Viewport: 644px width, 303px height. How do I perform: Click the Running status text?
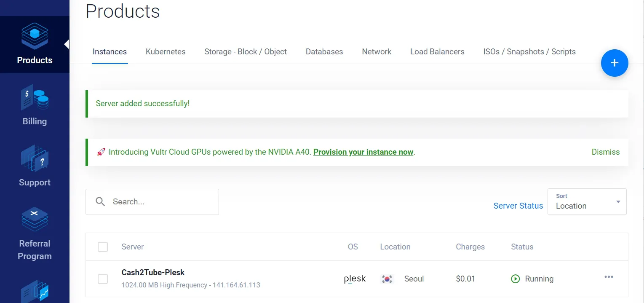(539, 279)
